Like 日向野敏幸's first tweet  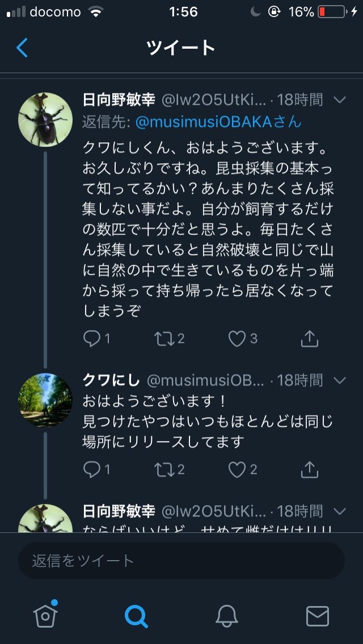[x=237, y=338]
